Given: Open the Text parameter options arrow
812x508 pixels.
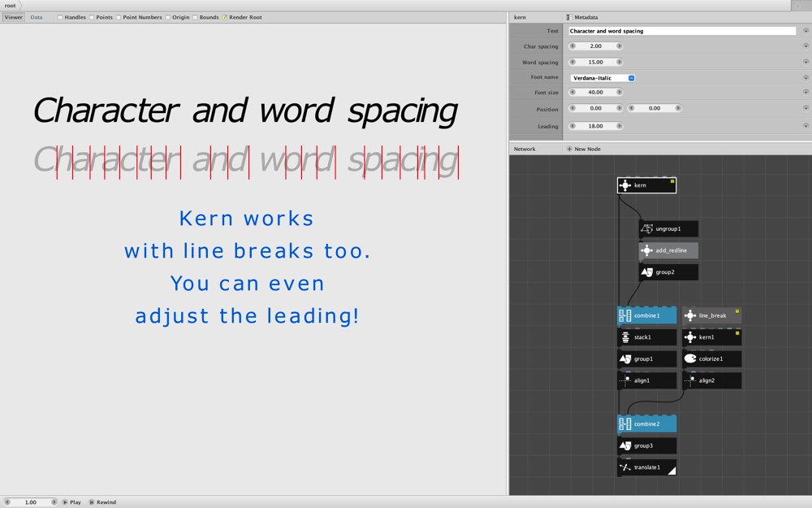Looking at the screenshot, I should pyautogui.click(x=806, y=31).
